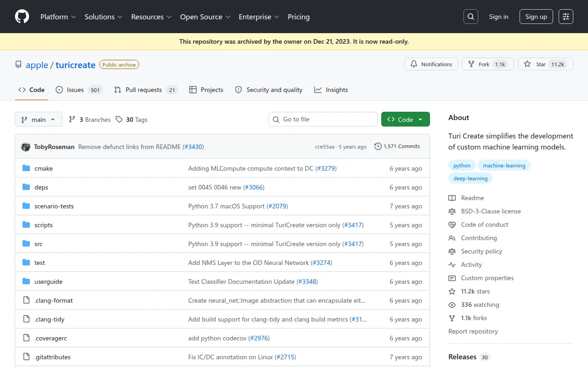Viewport: 588px width, 368px height.
Task: Click the GitHub logo icon
Action: click(22, 17)
